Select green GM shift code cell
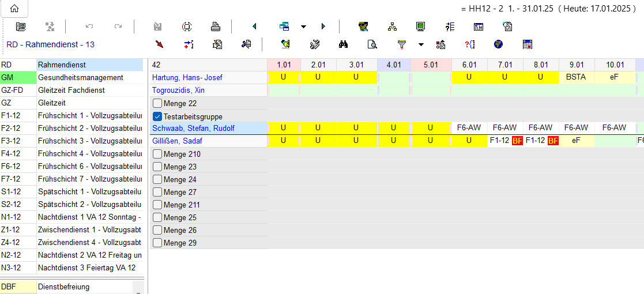Screen dimensions: 644x294 [x=17, y=78]
